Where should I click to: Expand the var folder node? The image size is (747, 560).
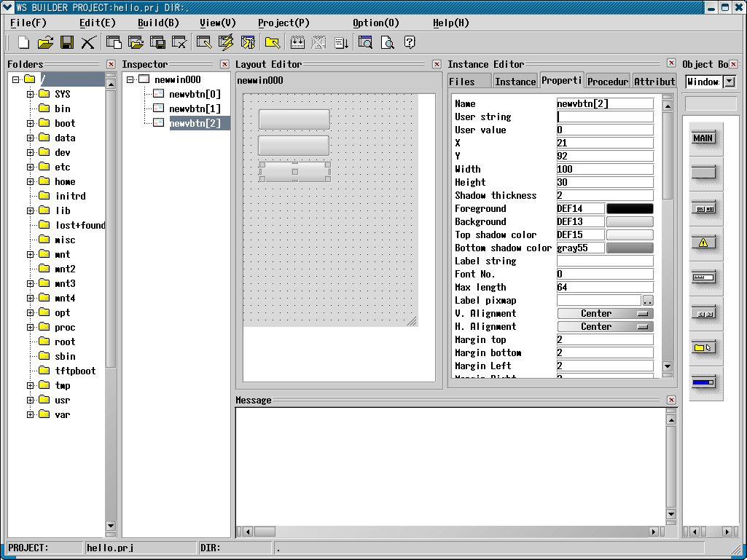point(31,414)
